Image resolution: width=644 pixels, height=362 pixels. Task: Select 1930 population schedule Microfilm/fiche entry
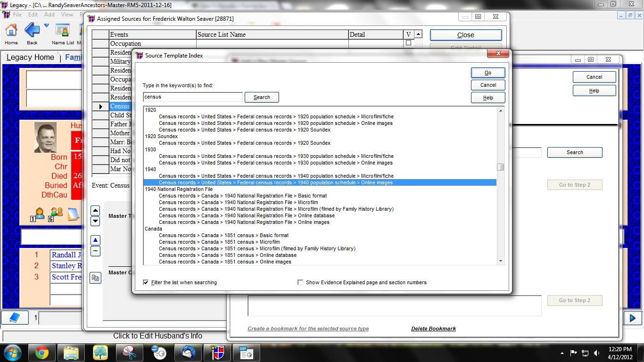[x=276, y=156]
